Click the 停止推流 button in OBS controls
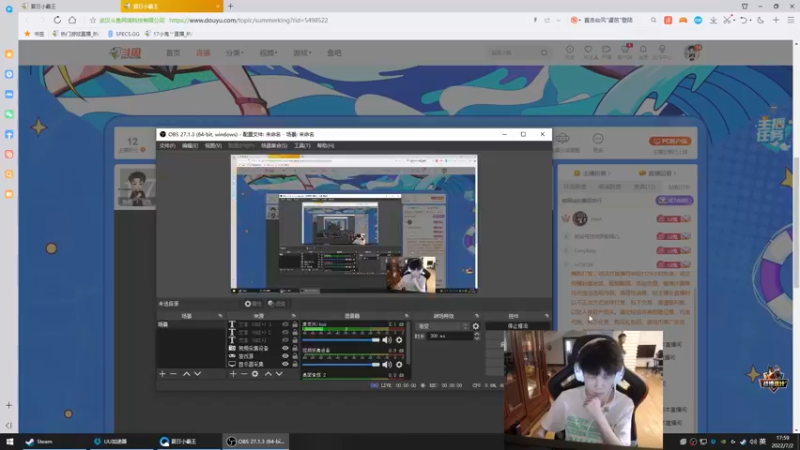The width and height of the screenshot is (800, 450). 518,326
